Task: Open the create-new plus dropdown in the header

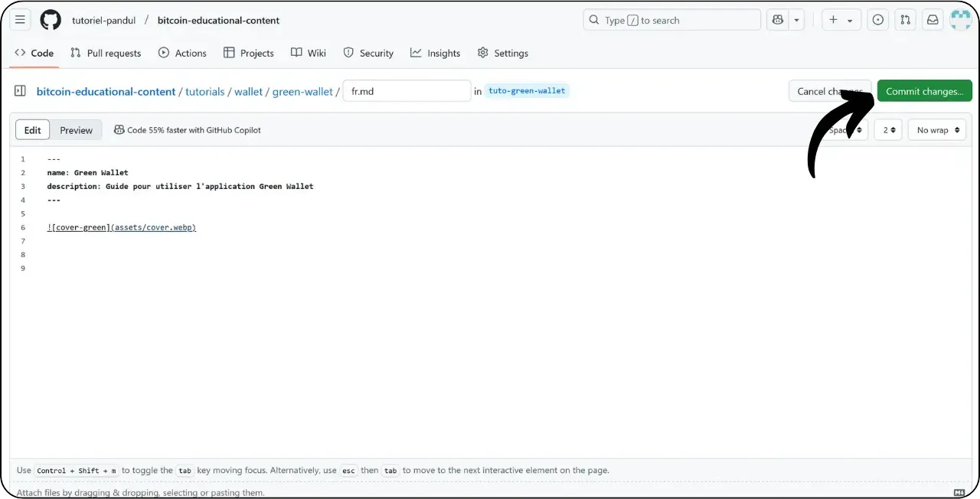Action: point(840,20)
